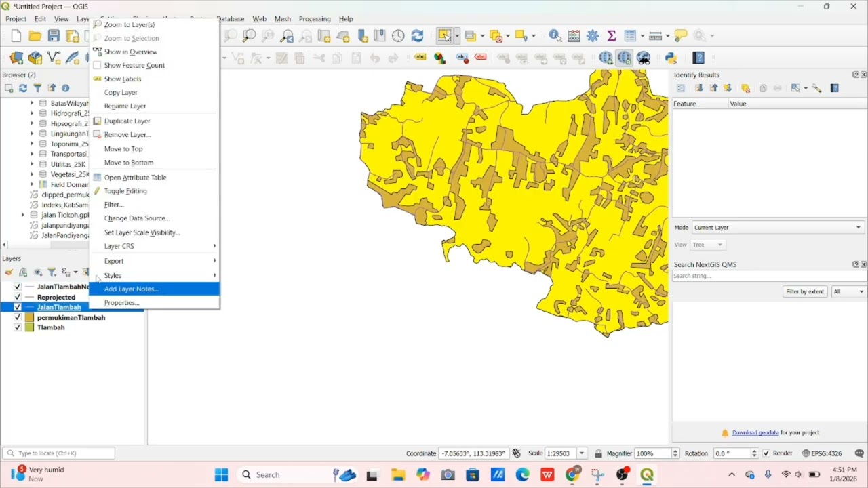This screenshot has width=868, height=488.
Task: Expand the Field Domain browser item
Action: [x=32, y=184]
